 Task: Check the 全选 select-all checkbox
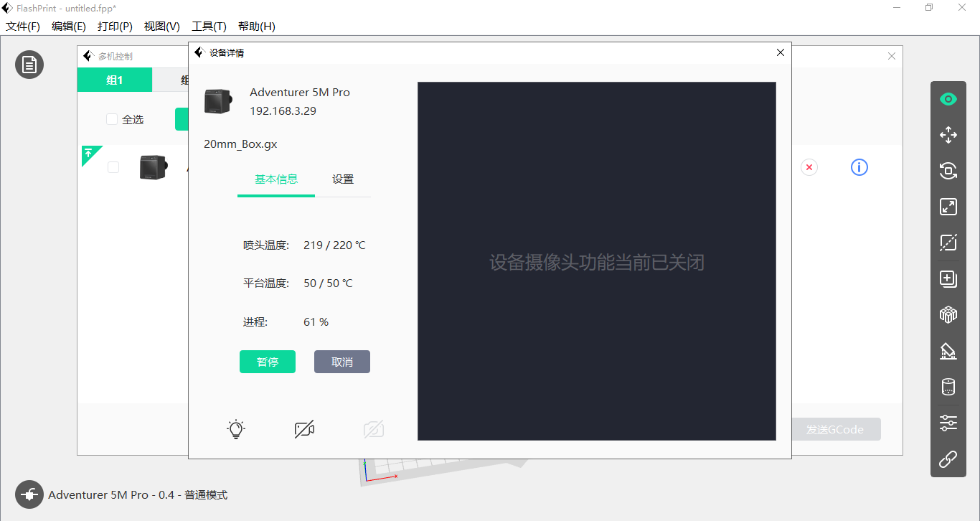tap(112, 119)
